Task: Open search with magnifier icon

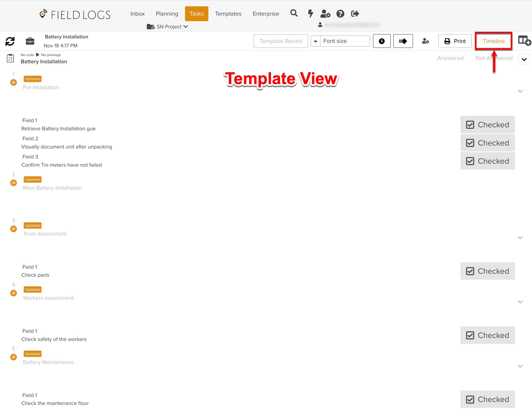Action: [x=294, y=13]
